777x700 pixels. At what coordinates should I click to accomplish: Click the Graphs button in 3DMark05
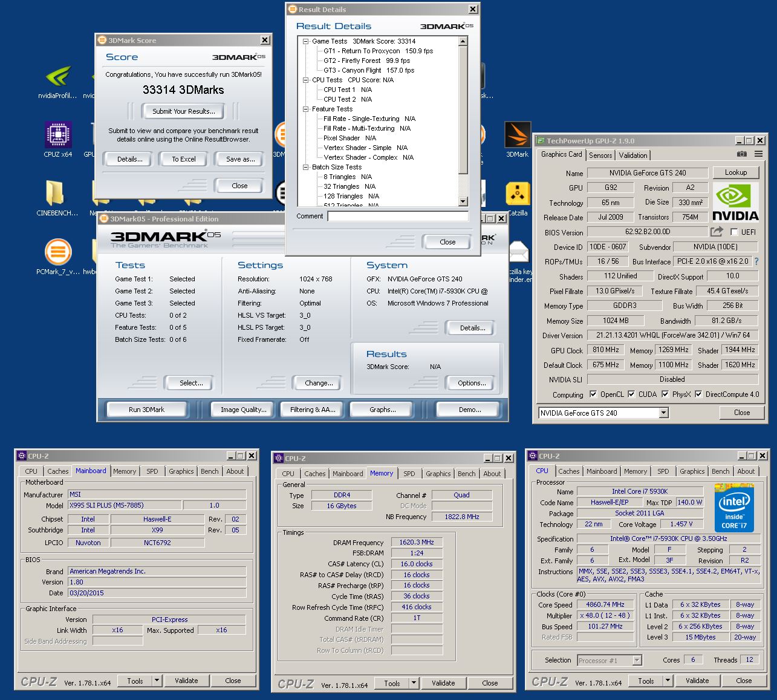383,410
